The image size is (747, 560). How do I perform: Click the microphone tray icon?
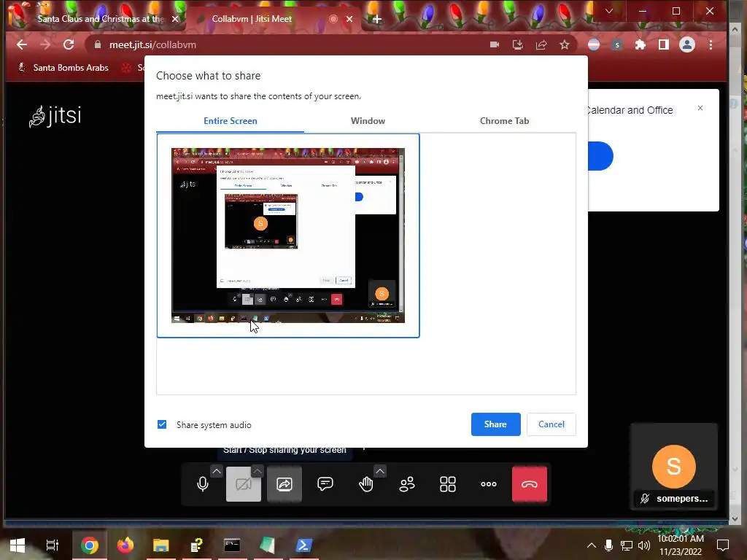coord(608,545)
